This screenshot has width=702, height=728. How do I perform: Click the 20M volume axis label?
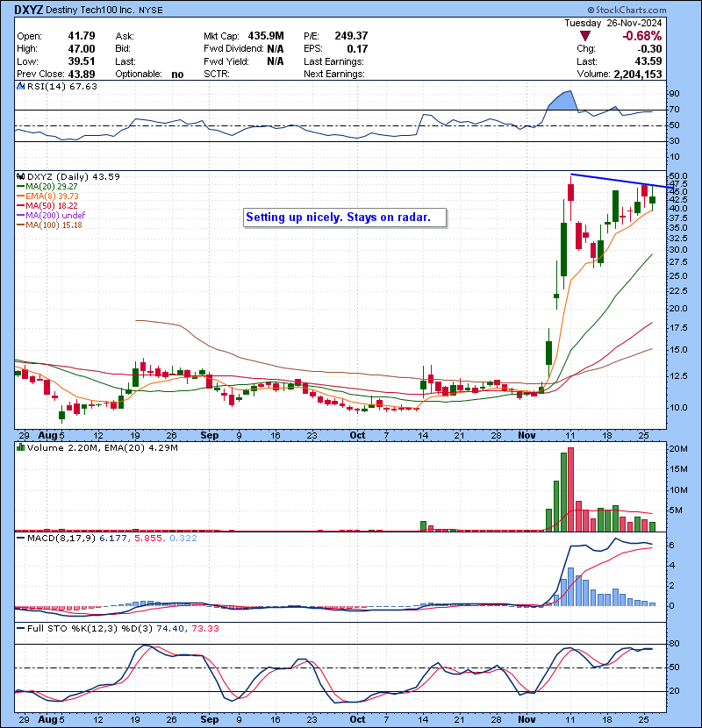point(677,448)
